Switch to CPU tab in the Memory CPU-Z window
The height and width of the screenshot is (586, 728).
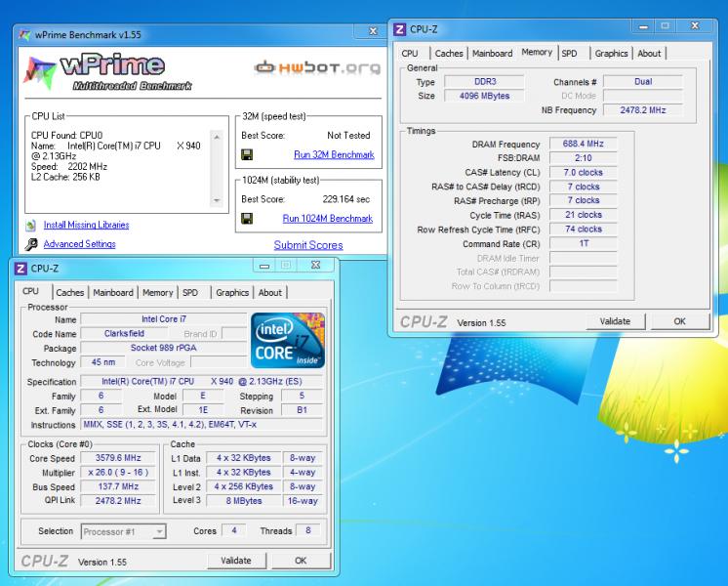[x=410, y=54]
